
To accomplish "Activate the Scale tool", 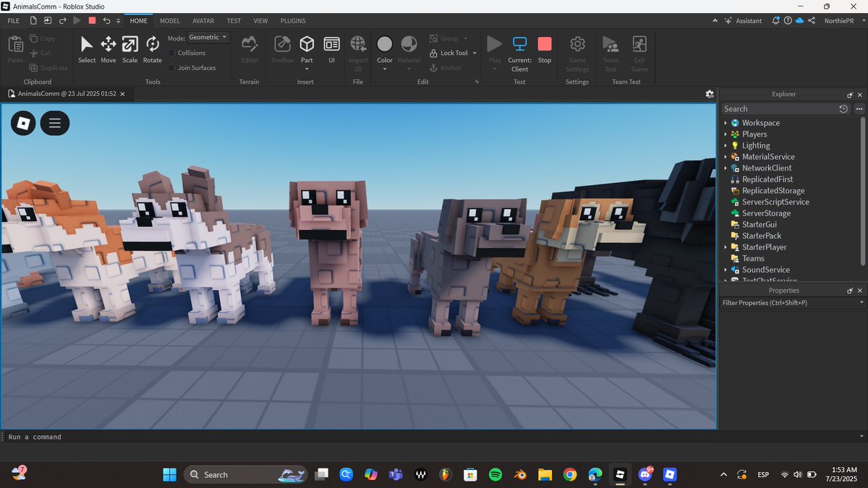I will coord(129,49).
